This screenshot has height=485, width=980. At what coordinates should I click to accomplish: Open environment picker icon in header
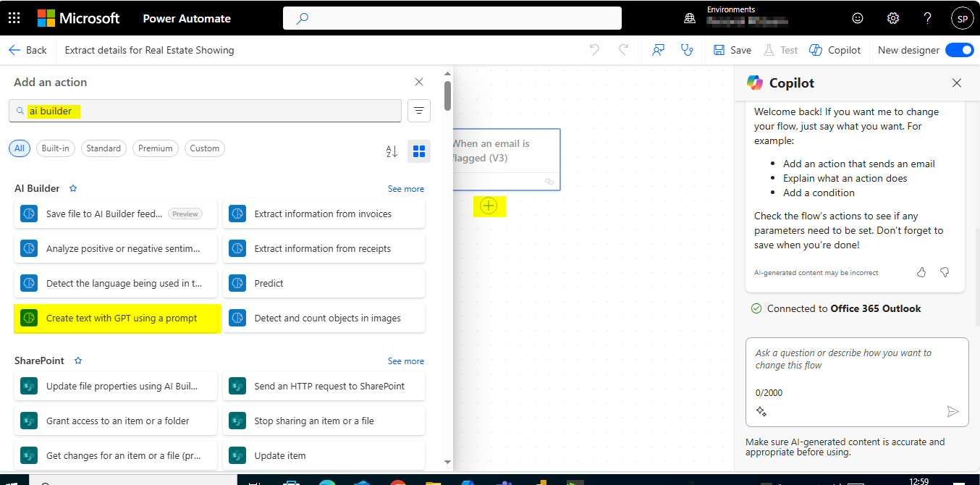690,19
